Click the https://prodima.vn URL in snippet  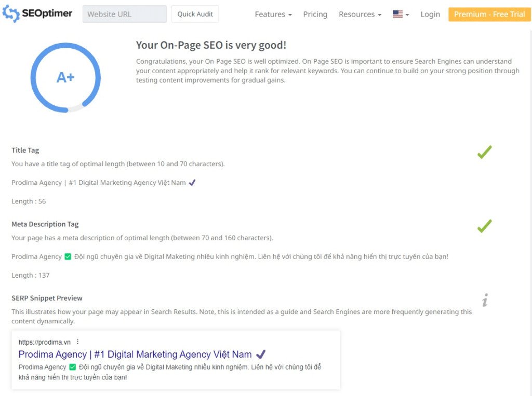45,342
